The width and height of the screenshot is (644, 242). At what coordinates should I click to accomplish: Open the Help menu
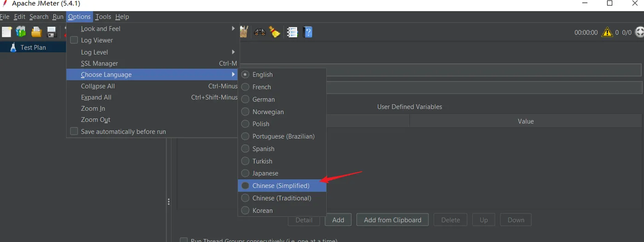tap(122, 17)
